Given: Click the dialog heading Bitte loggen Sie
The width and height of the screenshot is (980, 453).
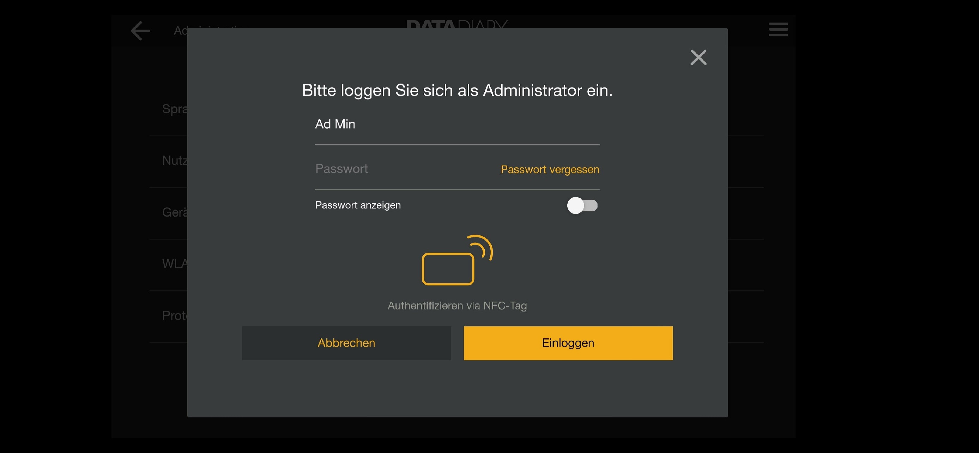Looking at the screenshot, I should [457, 91].
